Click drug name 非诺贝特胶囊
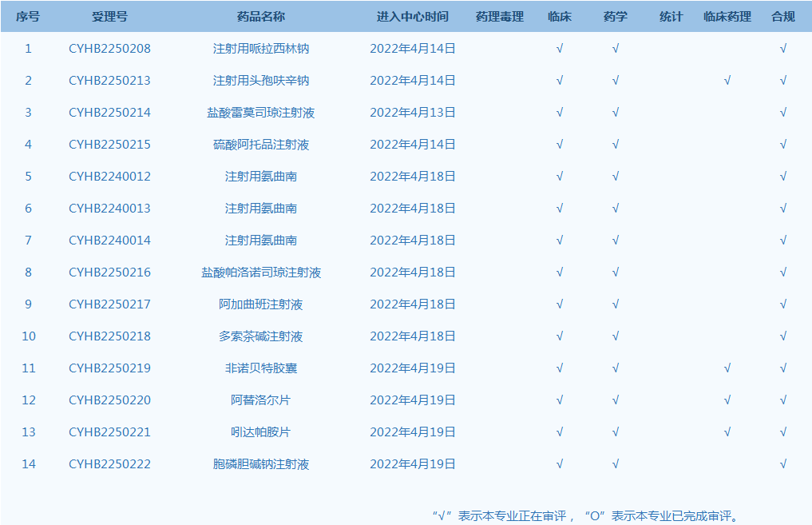812x525 pixels. pos(261,368)
